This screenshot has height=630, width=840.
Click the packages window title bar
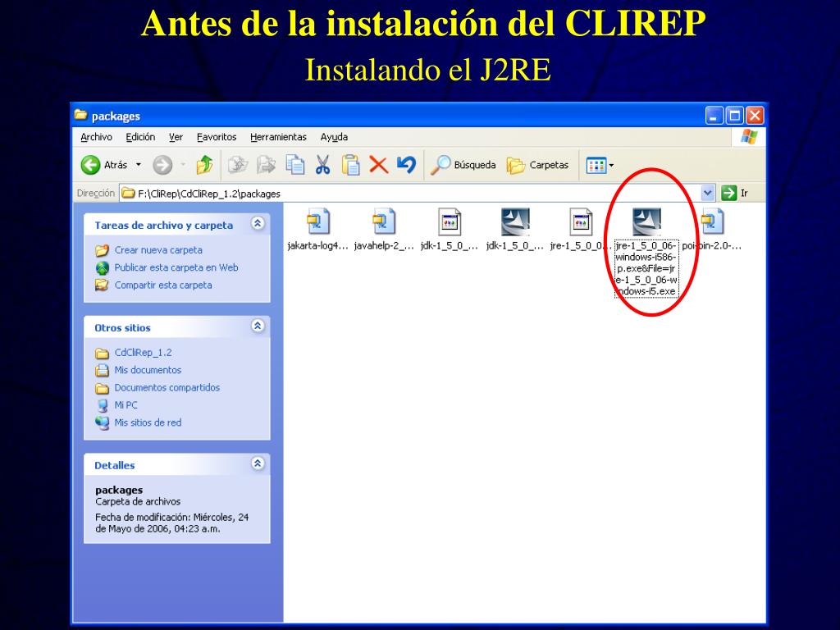click(418, 115)
